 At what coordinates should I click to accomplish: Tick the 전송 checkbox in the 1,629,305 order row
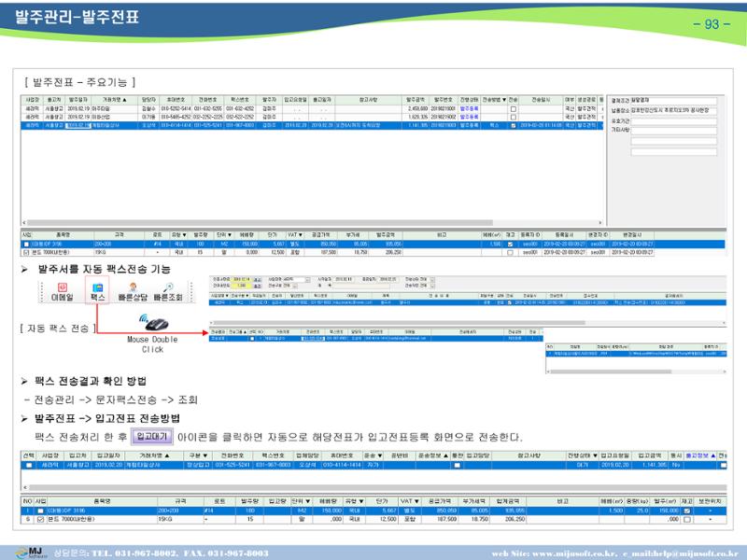pos(513,117)
